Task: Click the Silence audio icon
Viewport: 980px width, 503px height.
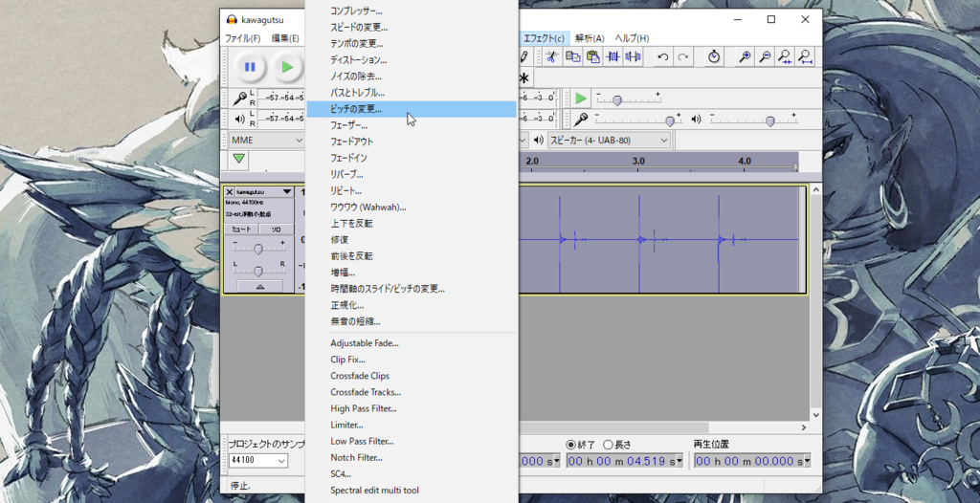Action: (x=634, y=56)
